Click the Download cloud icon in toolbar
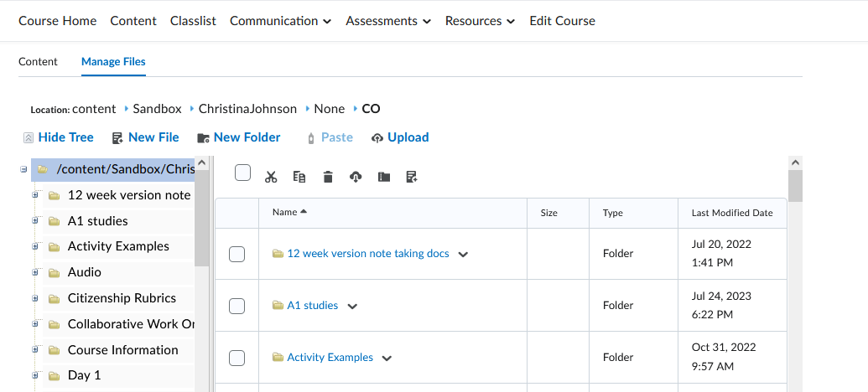868x392 pixels. pyautogui.click(x=356, y=177)
